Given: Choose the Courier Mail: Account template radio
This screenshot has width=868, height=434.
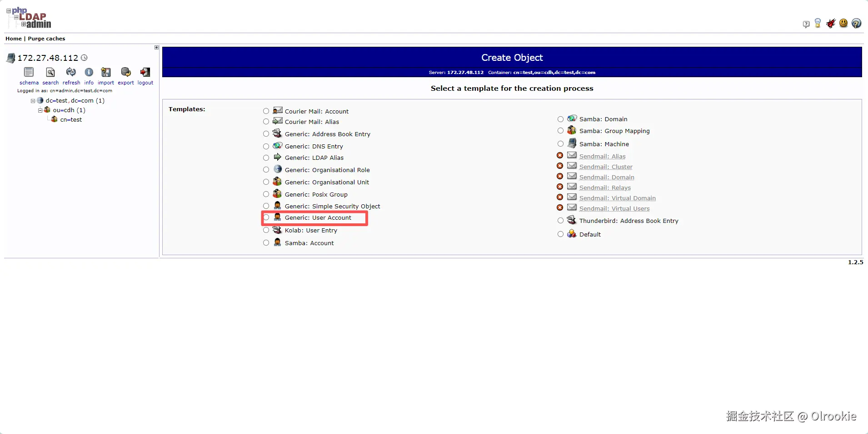Looking at the screenshot, I should tap(266, 111).
